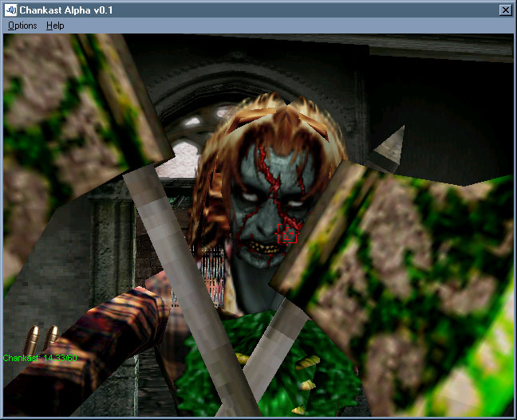Click the right bullet ammo icon

[x=51, y=336]
